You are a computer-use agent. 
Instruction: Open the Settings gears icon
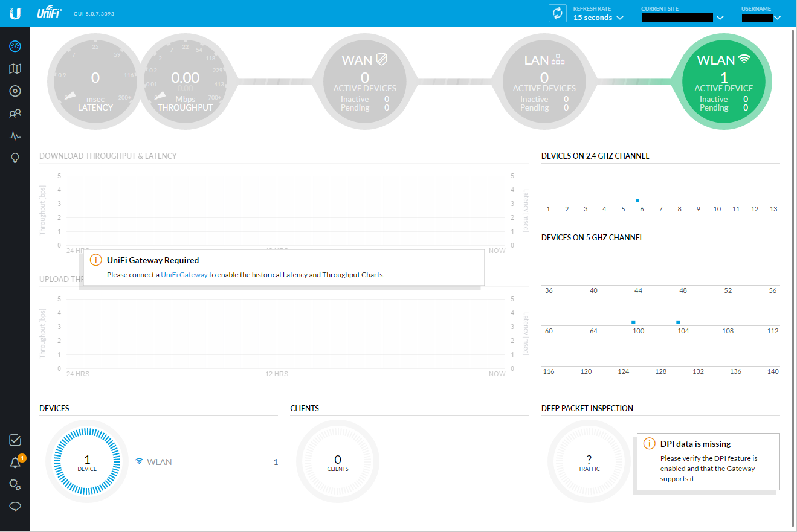coord(15,485)
